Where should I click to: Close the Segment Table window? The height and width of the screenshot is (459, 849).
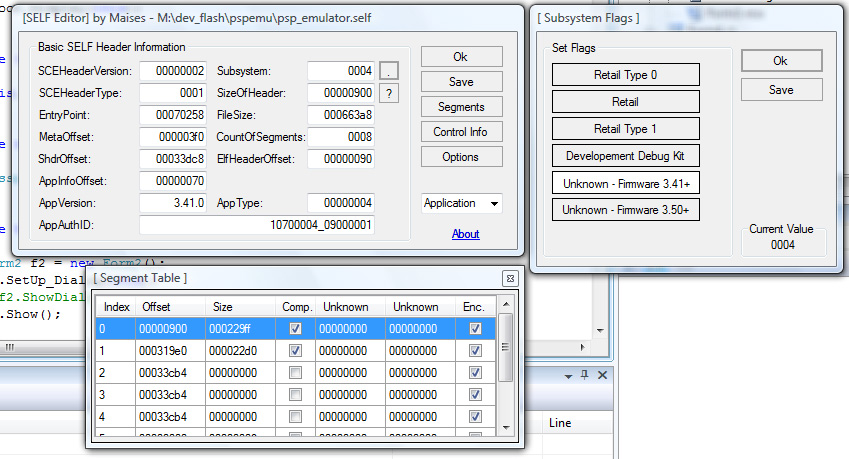pos(510,279)
